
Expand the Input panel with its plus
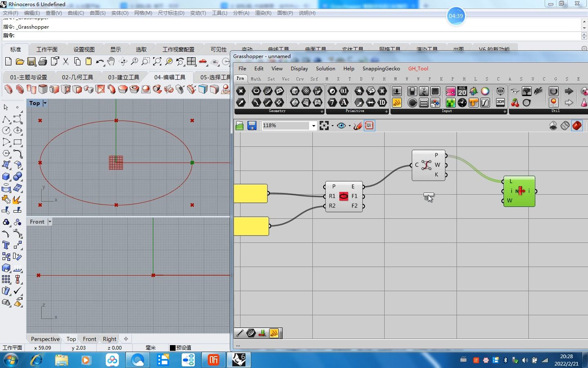pos(505,111)
